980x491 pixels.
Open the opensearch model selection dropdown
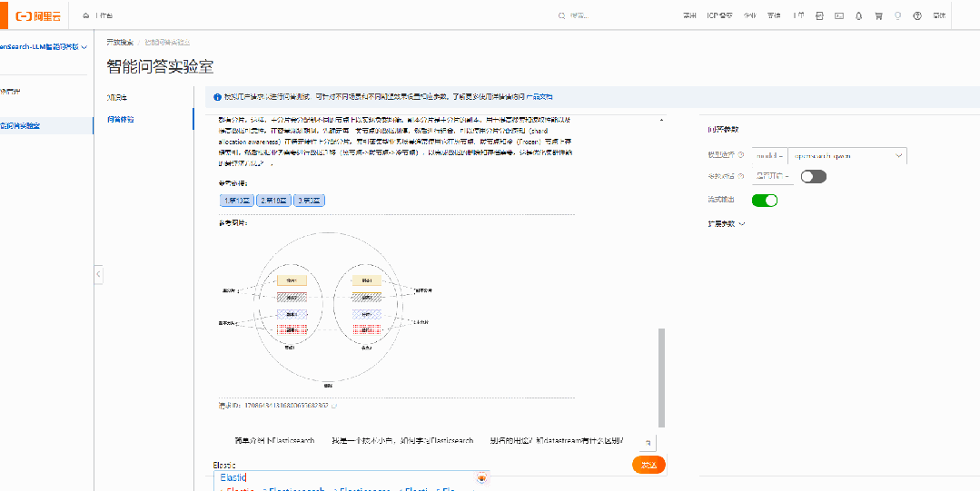(x=846, y=155)
